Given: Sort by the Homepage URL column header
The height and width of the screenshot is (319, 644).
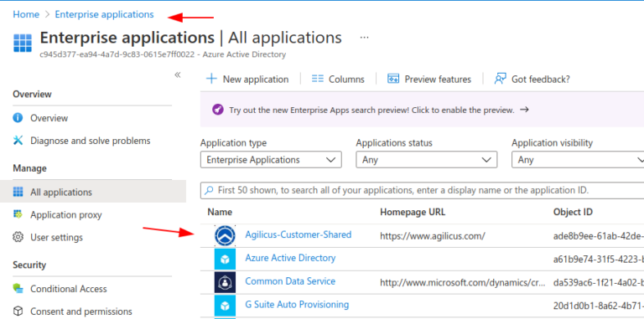Looking at the screenshot, I should point(413,212).
